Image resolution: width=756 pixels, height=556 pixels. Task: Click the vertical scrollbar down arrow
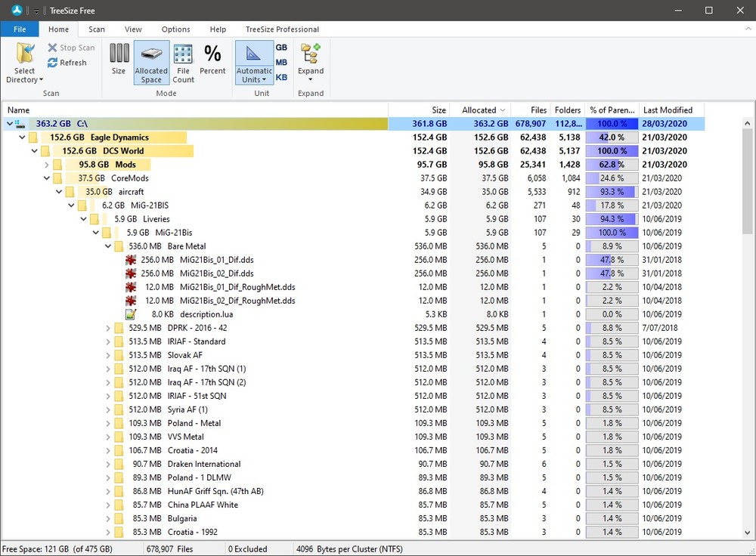click(x=748, y=533)
